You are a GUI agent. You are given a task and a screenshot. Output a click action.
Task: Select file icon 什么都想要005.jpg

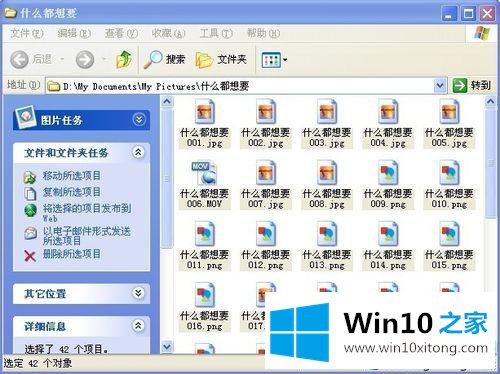pos(449,111)
